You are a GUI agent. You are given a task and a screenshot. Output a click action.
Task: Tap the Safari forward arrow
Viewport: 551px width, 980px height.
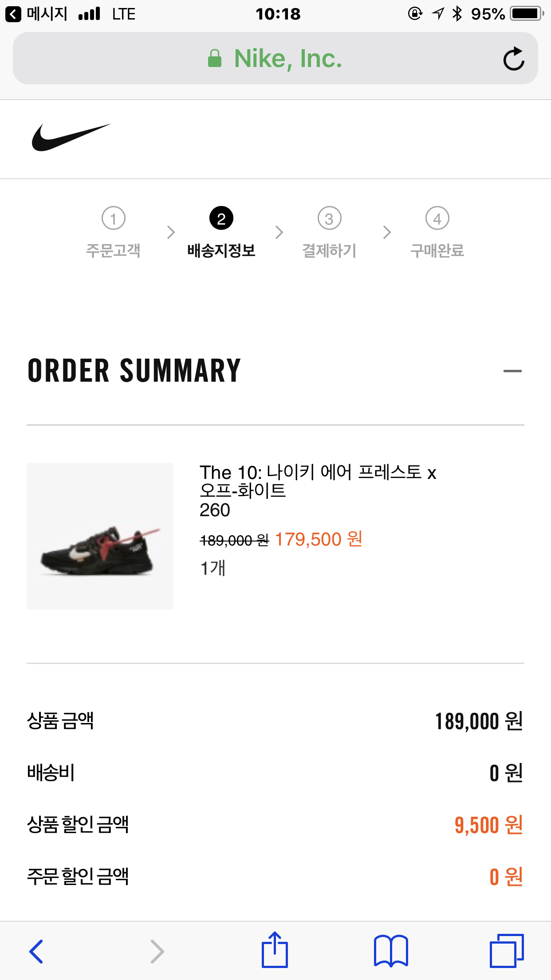pos(157,951)
